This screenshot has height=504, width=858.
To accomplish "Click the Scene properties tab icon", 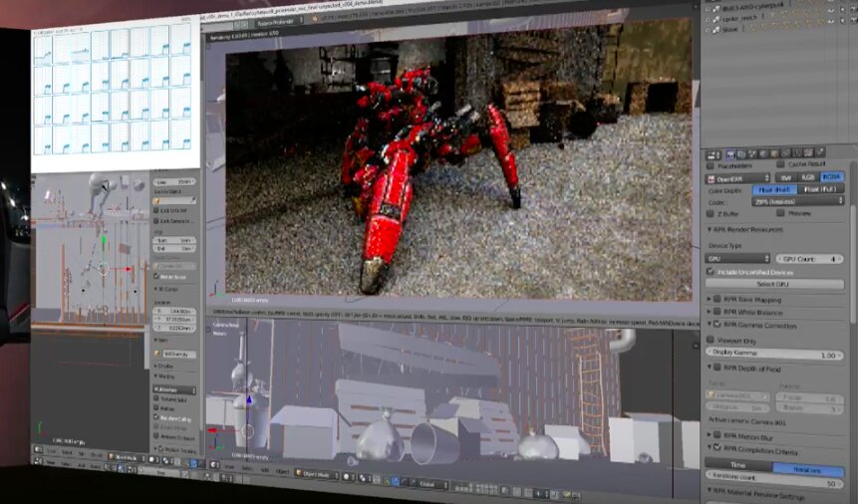I will tap(753, 153).
